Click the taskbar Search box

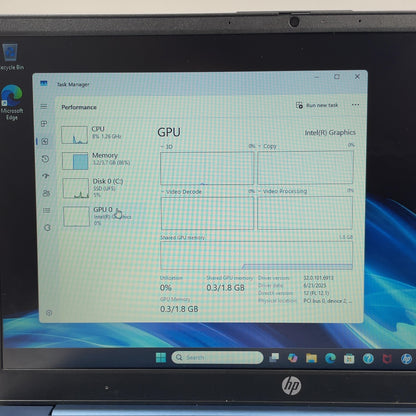[217, 357]
